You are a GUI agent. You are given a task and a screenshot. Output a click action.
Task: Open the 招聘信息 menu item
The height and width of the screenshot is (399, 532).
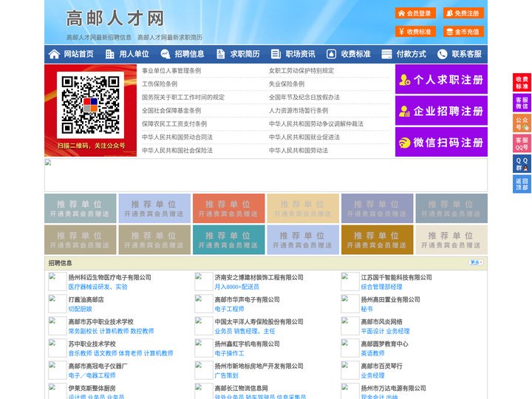(189, 54)
